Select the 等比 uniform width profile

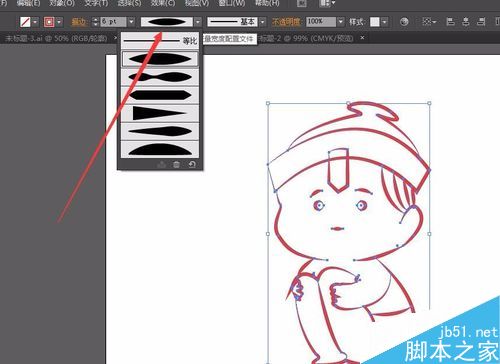160,41
